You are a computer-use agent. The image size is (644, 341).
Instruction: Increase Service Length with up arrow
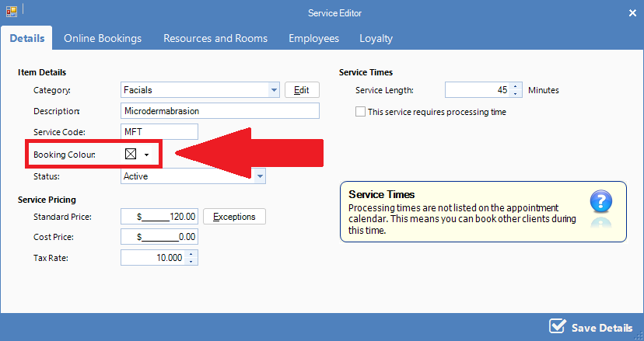(x=517, y=87)
